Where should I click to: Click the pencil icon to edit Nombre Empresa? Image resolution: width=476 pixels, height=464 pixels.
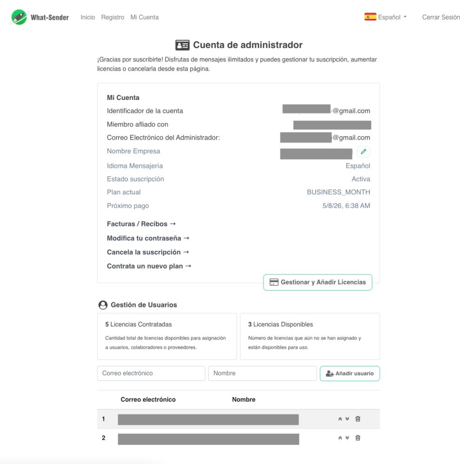click(x=364, y=152)
